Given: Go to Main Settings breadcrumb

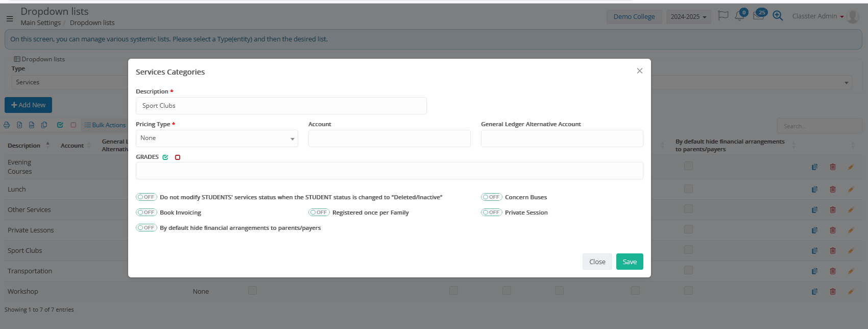Looking at the screenshot, I should [x=40, y=23].
